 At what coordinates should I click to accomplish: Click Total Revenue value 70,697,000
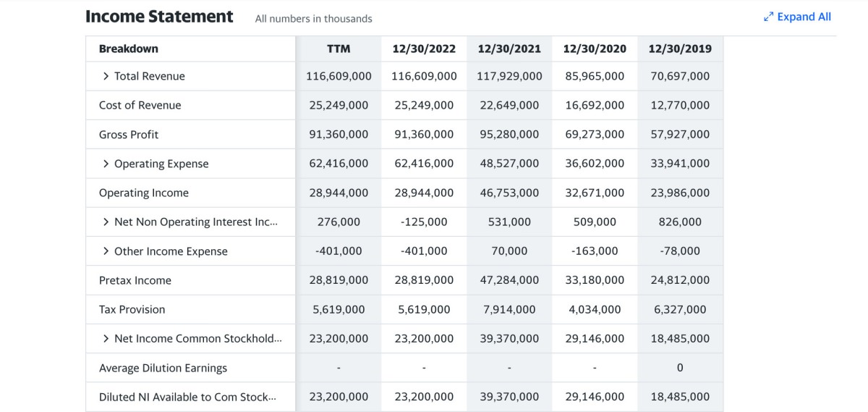click(680, 76)
